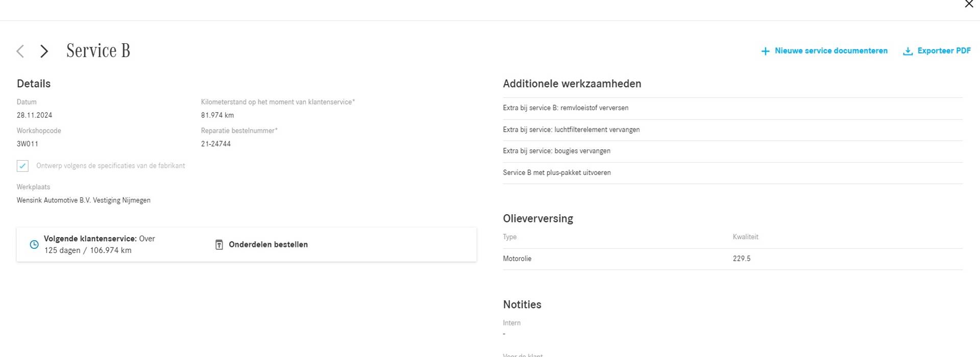
Task: Close the service detail dialog
Action: 969,4
